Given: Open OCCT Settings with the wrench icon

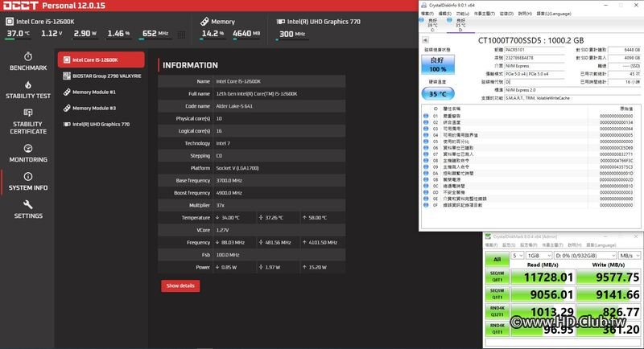Looking at the screenshot, I should 28,210.
